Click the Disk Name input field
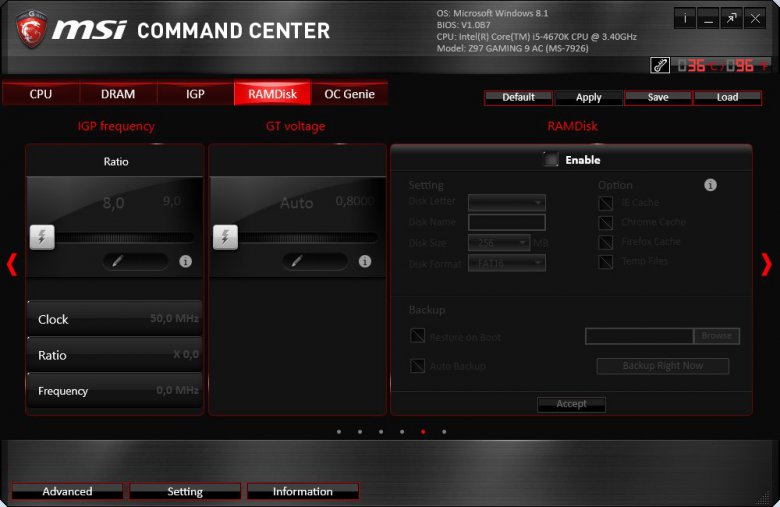The width and height of the screenshot is (780, 507). (507, 222)
